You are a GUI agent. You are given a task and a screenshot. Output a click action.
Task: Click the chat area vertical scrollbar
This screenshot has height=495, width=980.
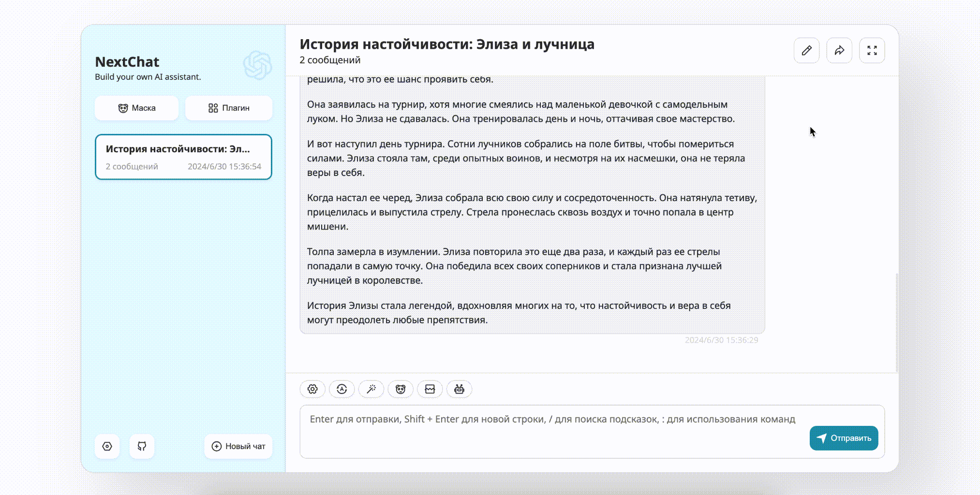tap(897, 322)
